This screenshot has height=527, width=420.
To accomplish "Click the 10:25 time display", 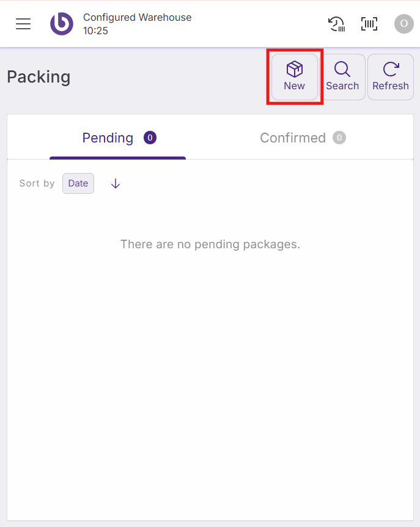I will pyautogui.click(x=95, y=31).
